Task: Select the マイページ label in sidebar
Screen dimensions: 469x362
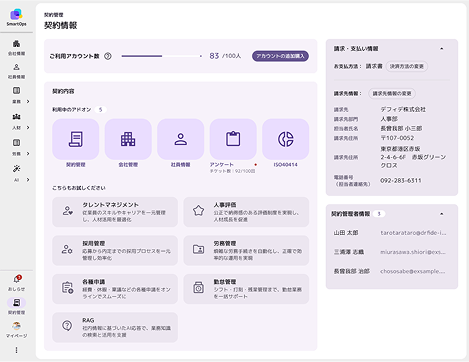Action: (16, 336)
